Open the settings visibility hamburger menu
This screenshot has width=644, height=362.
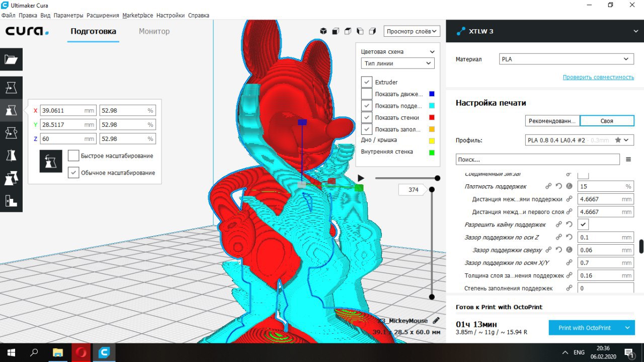point(628,159)
